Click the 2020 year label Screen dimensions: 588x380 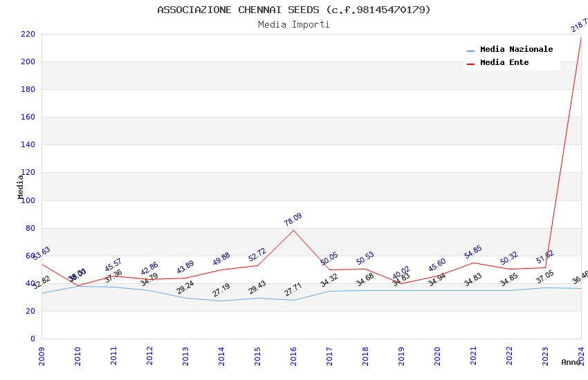(x=437, y=356)
